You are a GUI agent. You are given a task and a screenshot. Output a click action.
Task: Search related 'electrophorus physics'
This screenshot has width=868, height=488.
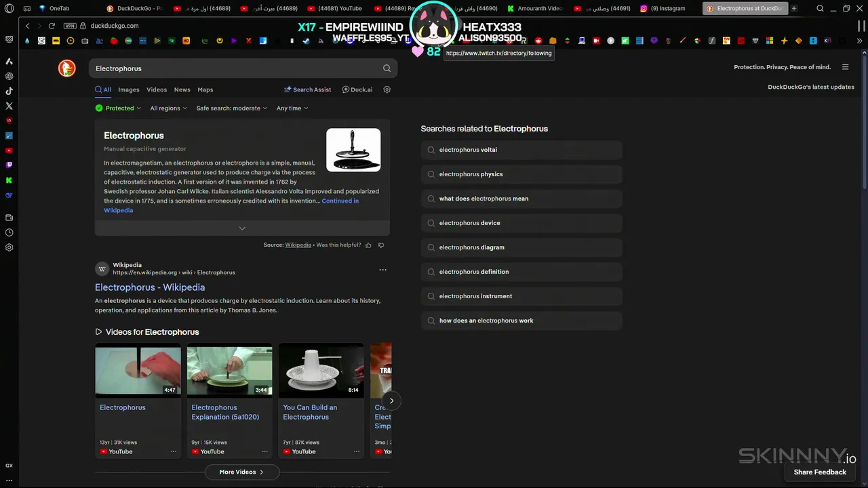(x=521, y=174)
